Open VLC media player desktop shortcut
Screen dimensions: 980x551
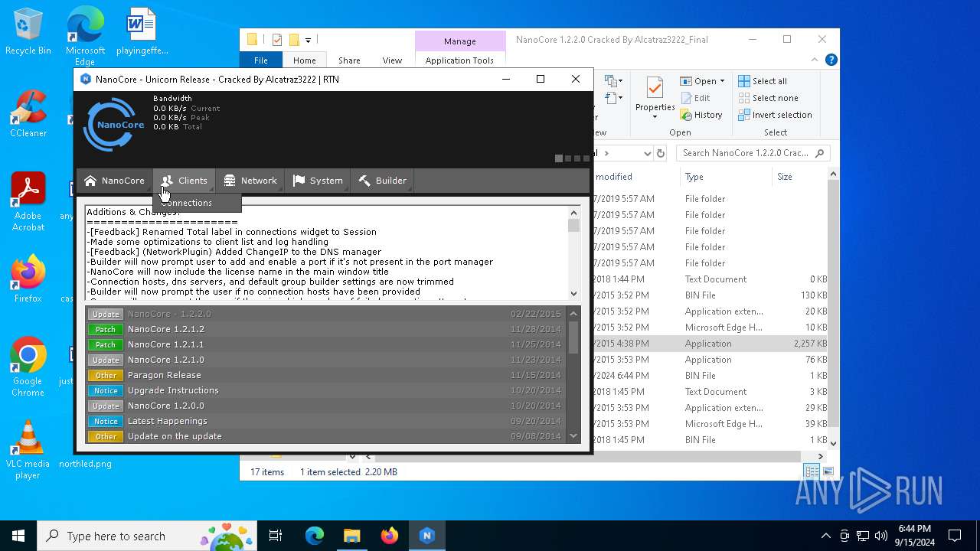click(x=28, y=450)
